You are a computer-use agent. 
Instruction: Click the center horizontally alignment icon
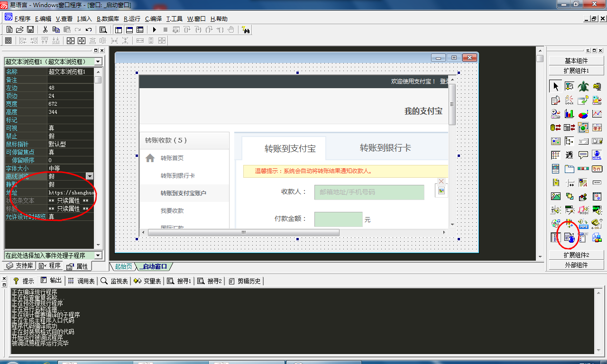[x=71, y=41]
